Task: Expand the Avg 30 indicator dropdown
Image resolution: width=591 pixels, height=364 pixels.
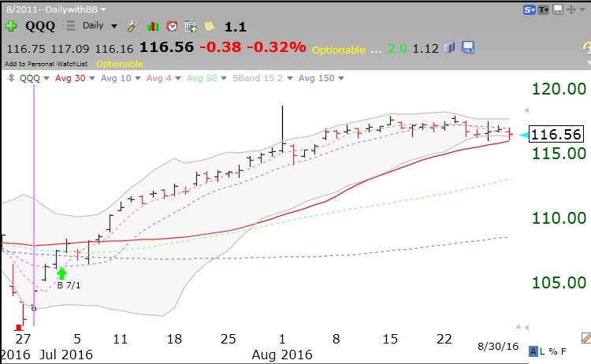Action: coord(92,78)
